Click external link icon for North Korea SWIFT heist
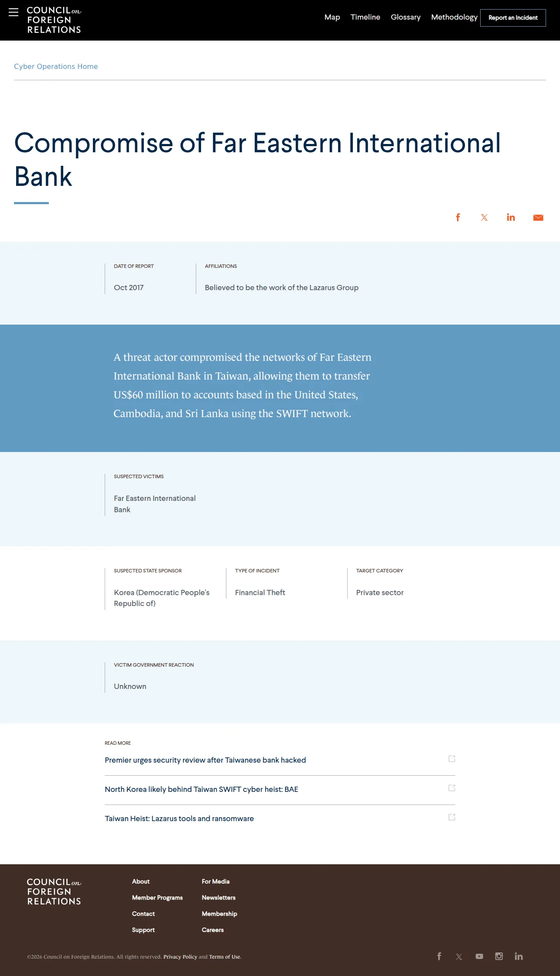Screen dimensions: 560x976 (x=452, y=788)
